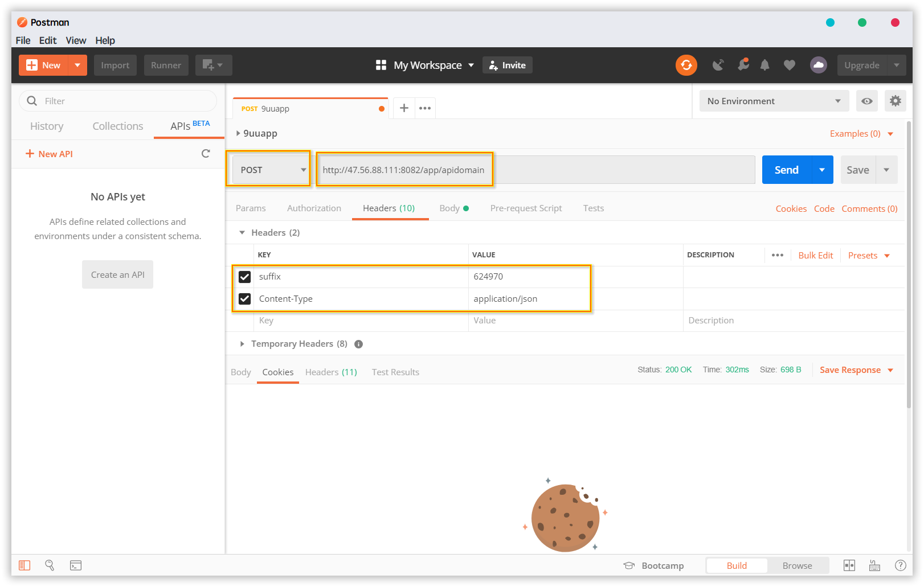Open the Pre-request Script tab

pyautogui.click(x=526, y=208)
